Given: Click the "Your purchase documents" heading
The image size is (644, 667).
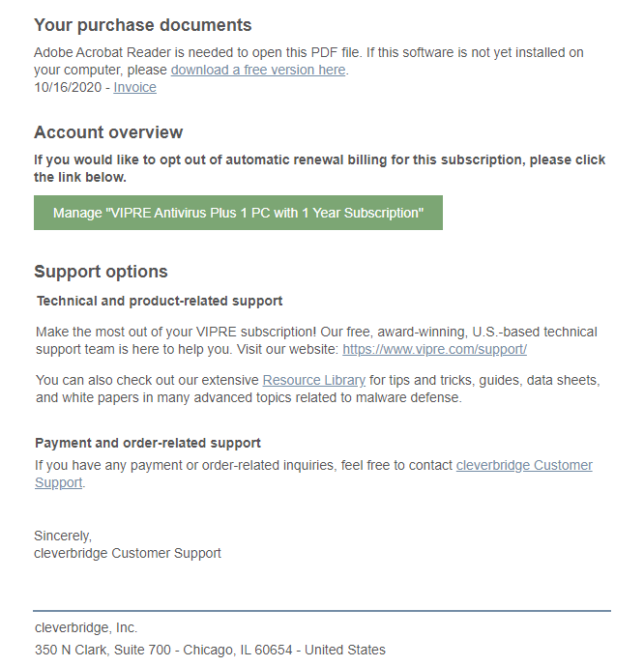Looking at the screenshot, I should [143, 25].
